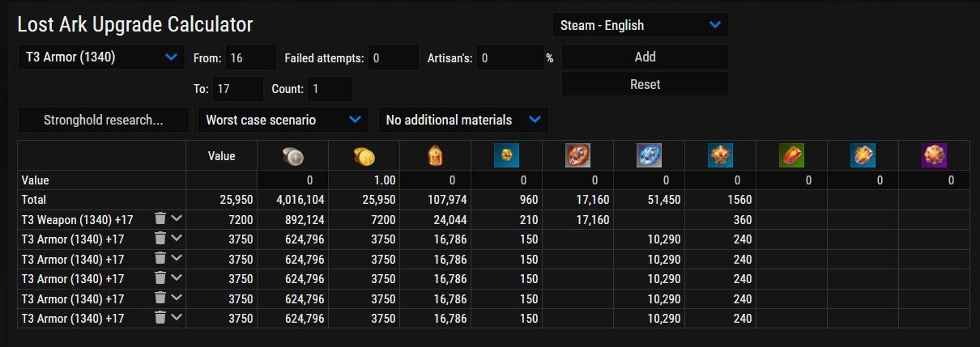Open the T3 Armor (1340) equipment dropdown
Screen dimensions: 980x347
pos(101,57)
